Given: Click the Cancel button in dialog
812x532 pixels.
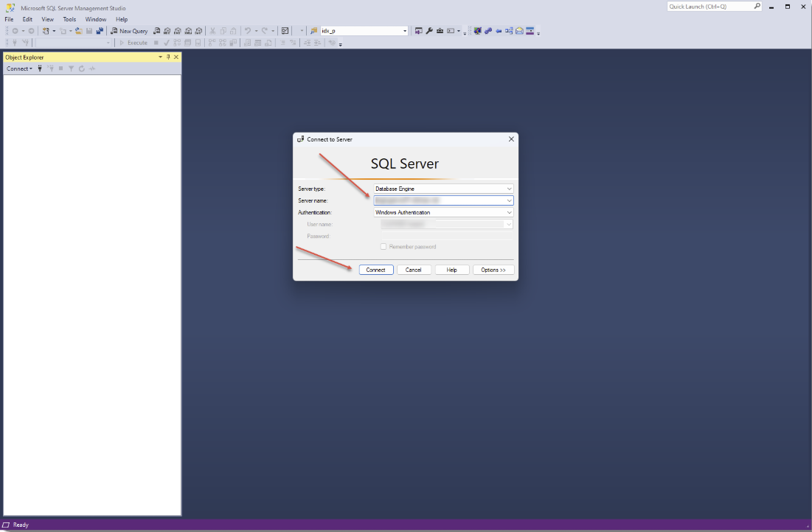Looking at the screenshot, I should [x=414, y=270].
